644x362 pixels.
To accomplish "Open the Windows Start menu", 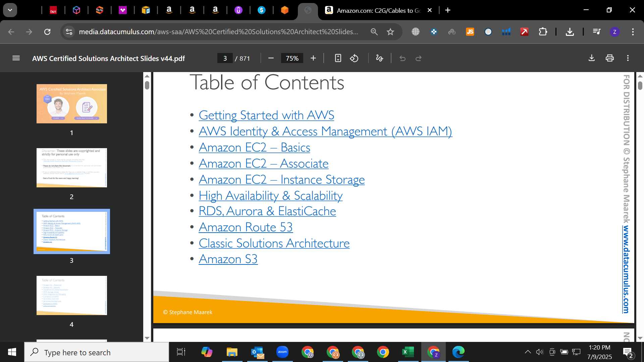I will point(12,352).
